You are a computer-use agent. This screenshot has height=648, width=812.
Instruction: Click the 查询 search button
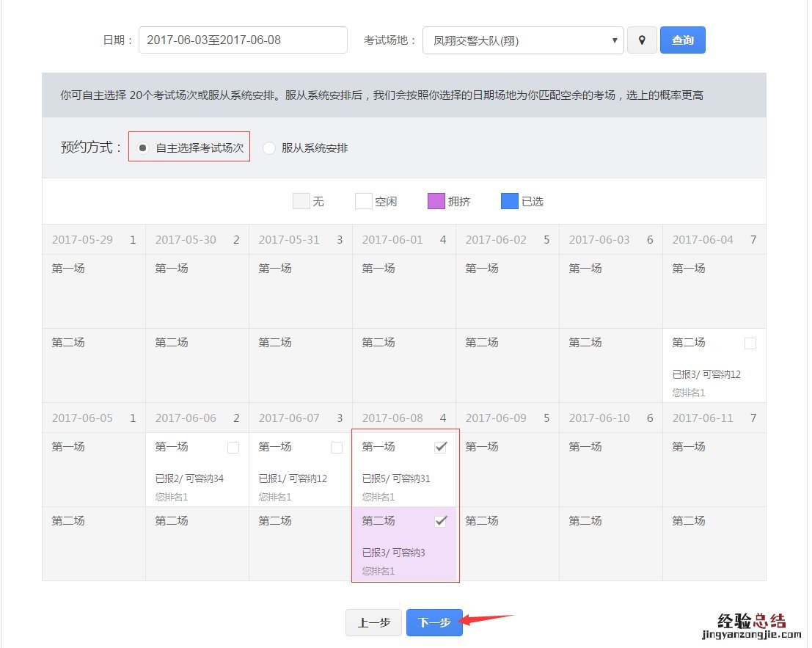(x=682, y=40)
